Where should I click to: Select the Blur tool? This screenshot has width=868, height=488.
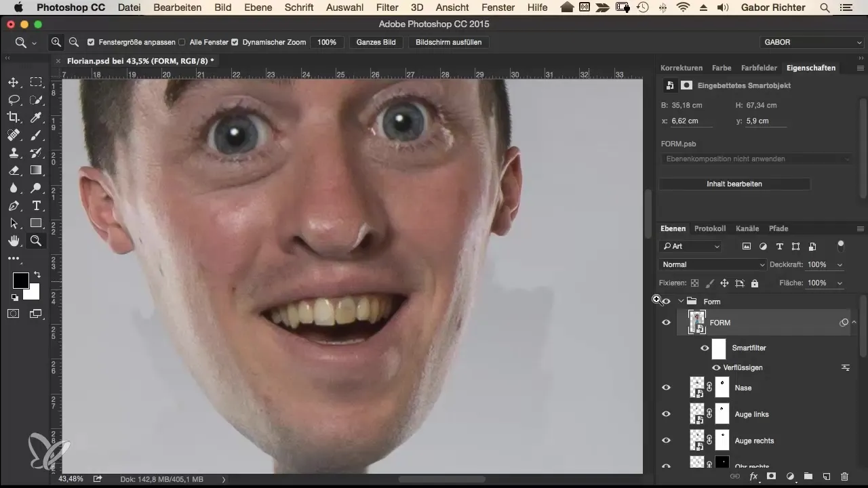click(13, 188)
